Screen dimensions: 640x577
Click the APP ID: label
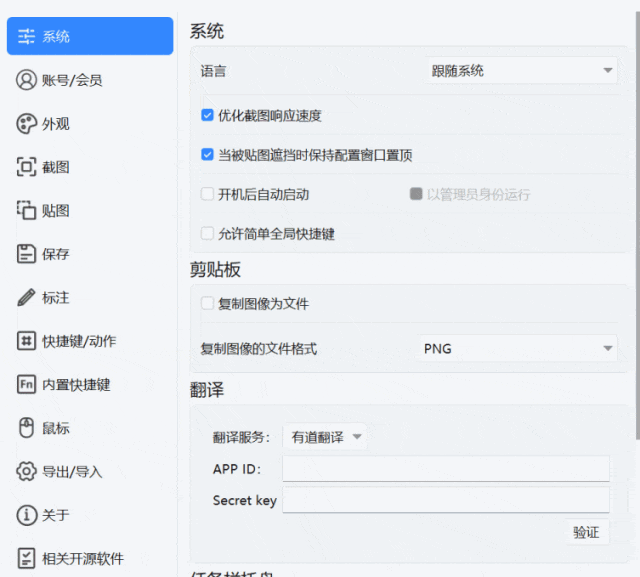(237, 469)
